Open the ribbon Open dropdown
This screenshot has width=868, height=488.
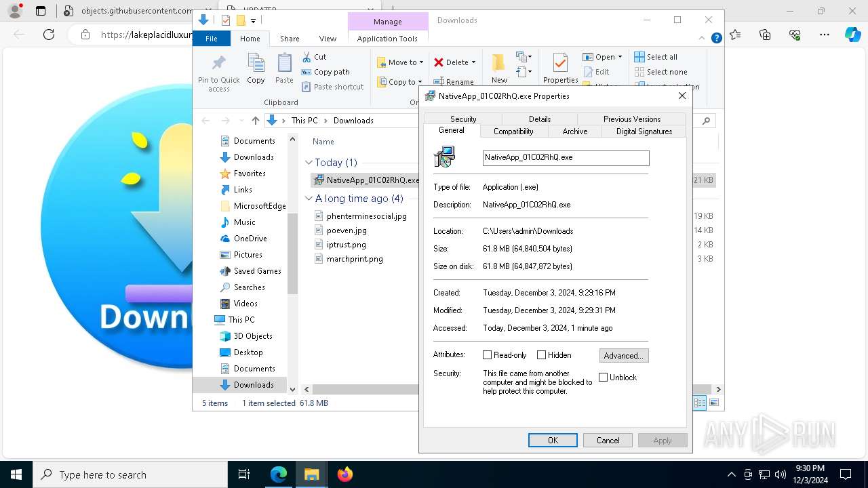coord(602,57)
